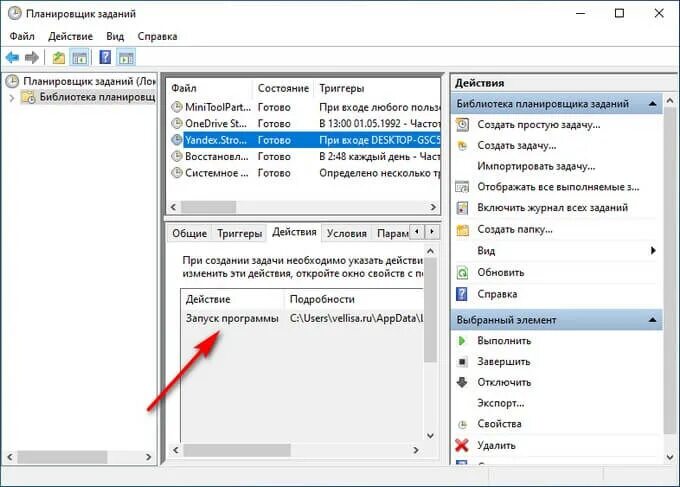Screen dimensions: 680x487
Task: Click the clock icon of Системное task
Action: click(177, 173)
